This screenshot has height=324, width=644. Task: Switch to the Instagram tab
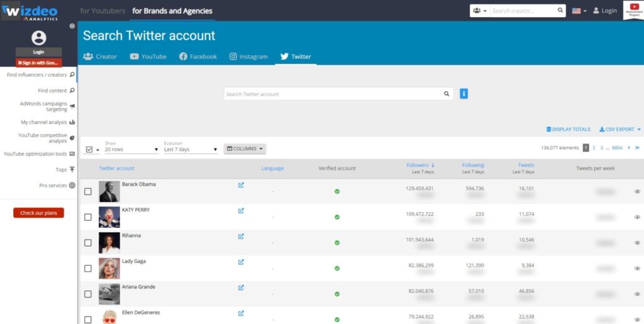248,57
